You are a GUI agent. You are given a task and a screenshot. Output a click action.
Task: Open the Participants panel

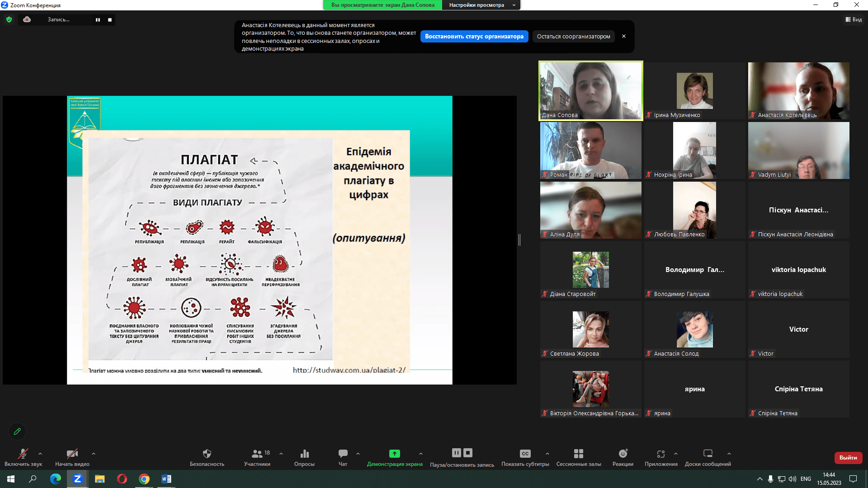257,454
